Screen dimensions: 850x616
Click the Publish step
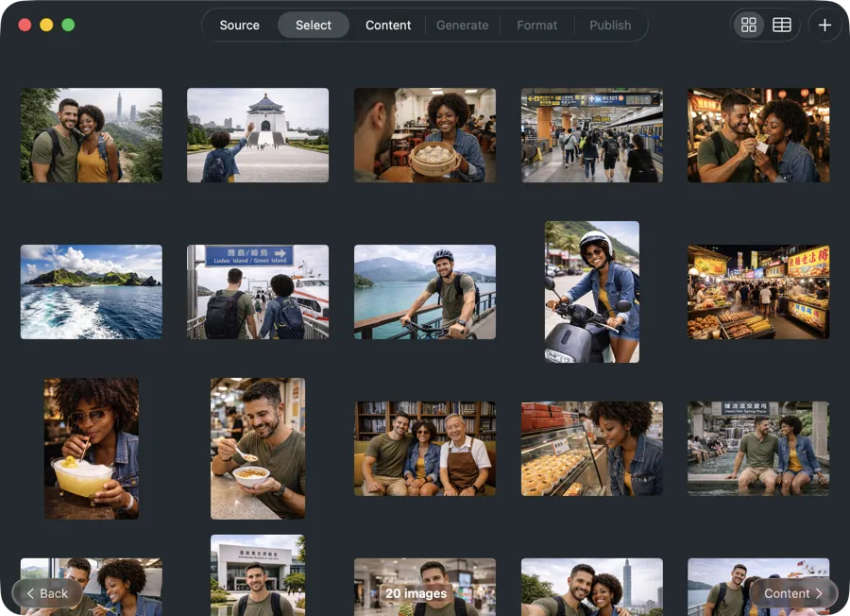(x=610, y=26)
